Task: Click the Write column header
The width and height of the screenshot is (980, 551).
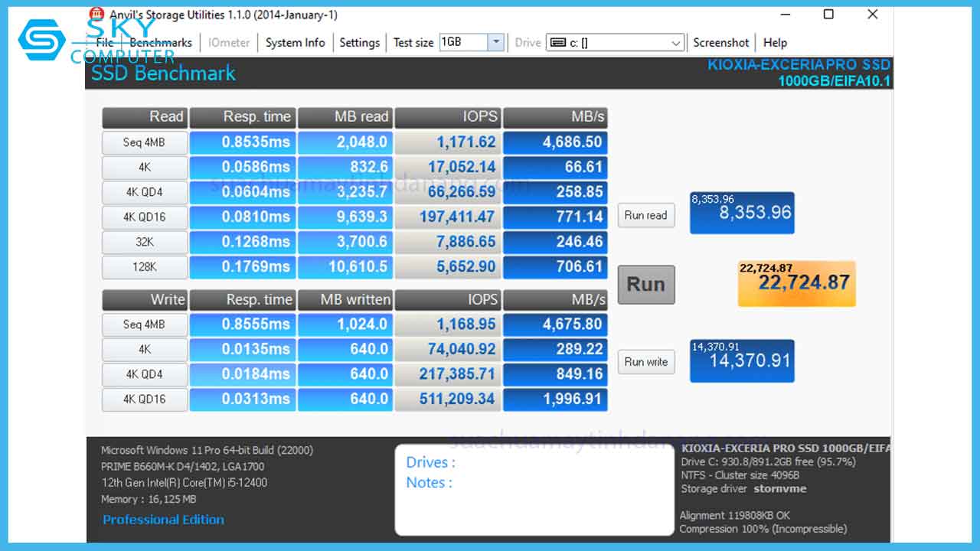Action: coord(145,300)
